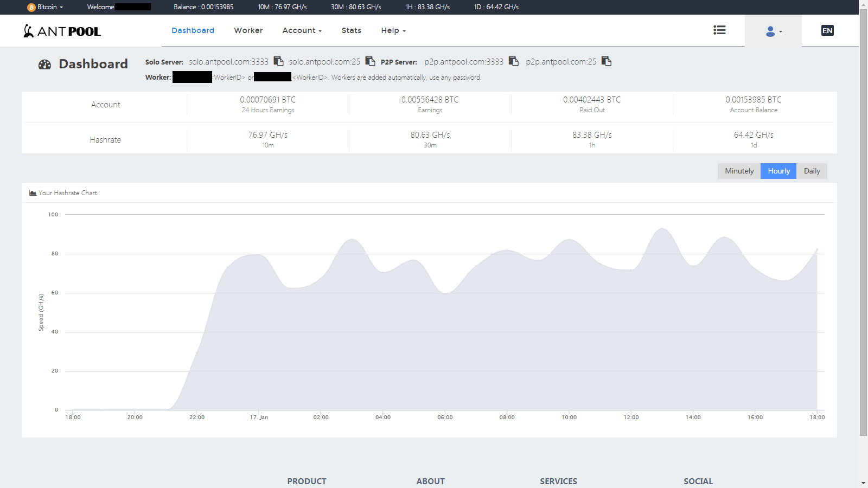Viewport: 868px width, 488px height.
Task: Click the 0.00556428 BTC Earnings value
Action: click(430, 100)
